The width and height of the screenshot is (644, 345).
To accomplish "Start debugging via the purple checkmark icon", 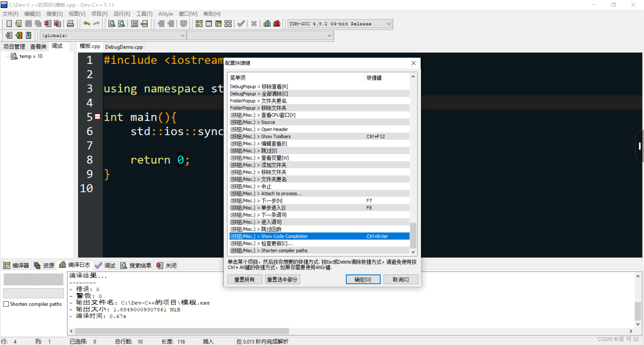I will 241,23.
